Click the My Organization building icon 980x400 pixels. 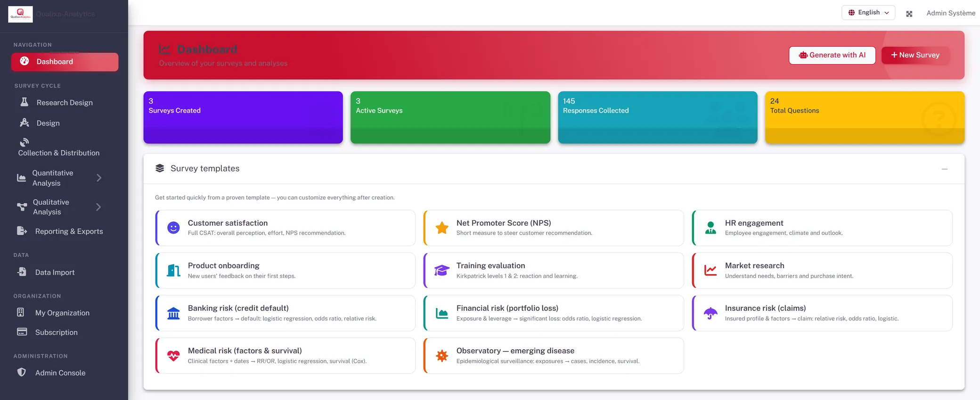point(21,312)
